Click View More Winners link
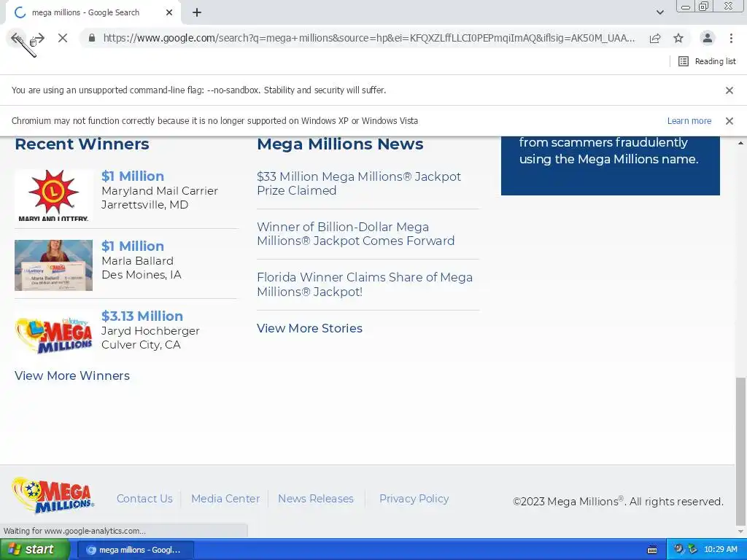This screenshot has height=560, width=747. coord(72,376)
